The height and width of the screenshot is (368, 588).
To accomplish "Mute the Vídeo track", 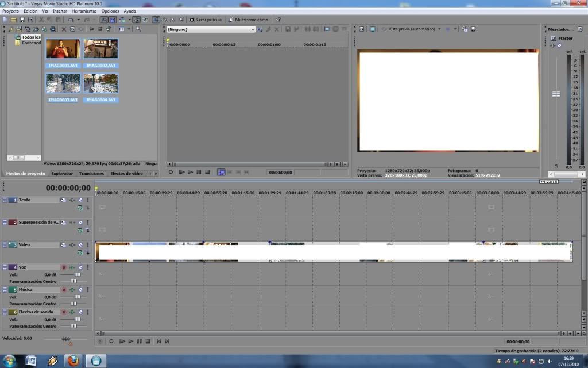I will (80, 245).
